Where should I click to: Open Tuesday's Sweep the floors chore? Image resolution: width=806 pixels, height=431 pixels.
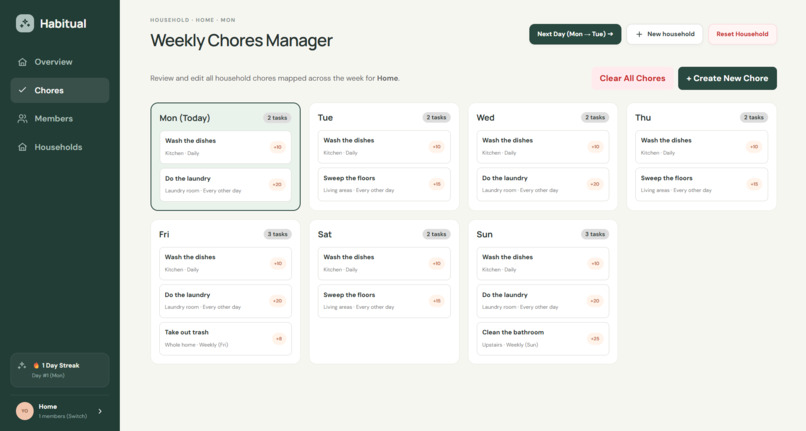384,184
